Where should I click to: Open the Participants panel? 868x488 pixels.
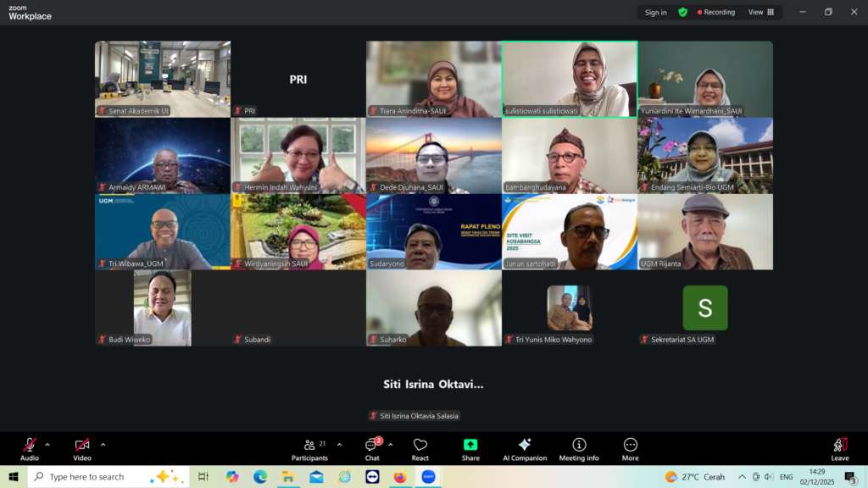[x=309, y=449]
